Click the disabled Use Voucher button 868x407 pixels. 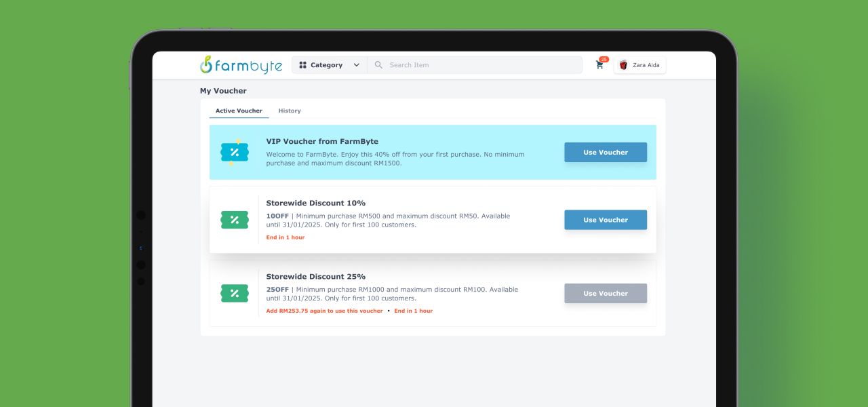pos(606,293)
